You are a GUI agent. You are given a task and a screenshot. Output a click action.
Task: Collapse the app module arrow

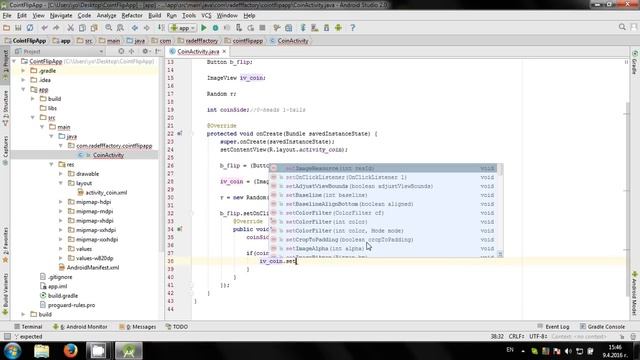(x=24, y=89)
